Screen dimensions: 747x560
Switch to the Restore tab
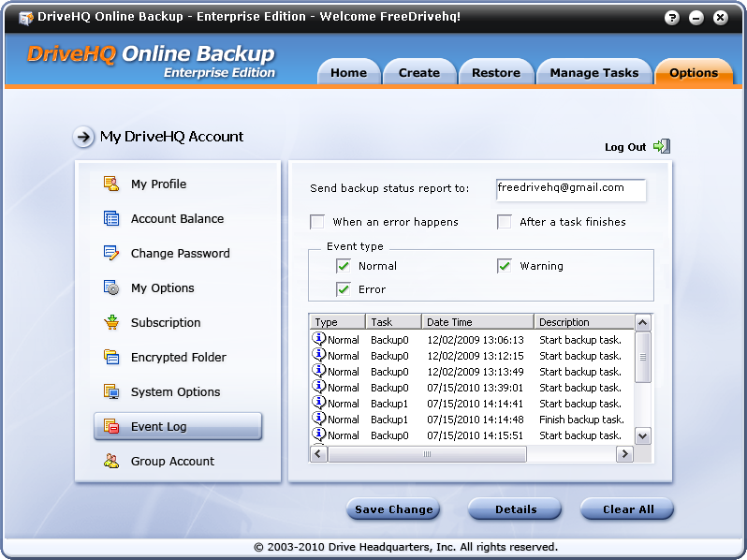[x=495, y=73]
